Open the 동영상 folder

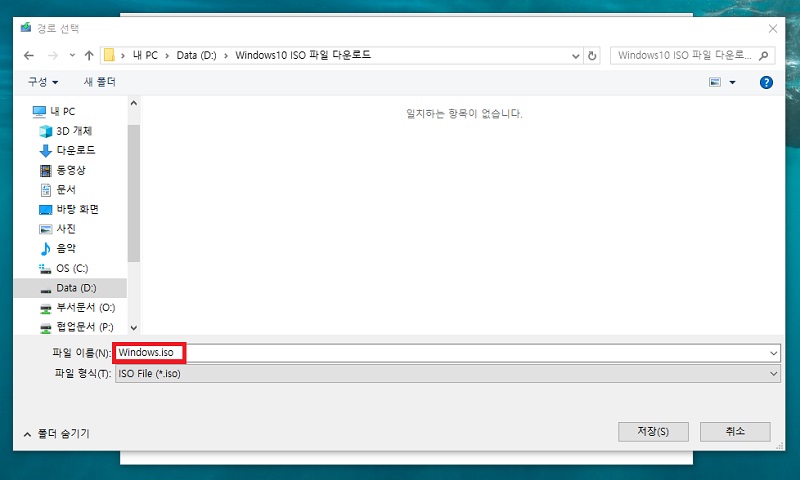62,170
